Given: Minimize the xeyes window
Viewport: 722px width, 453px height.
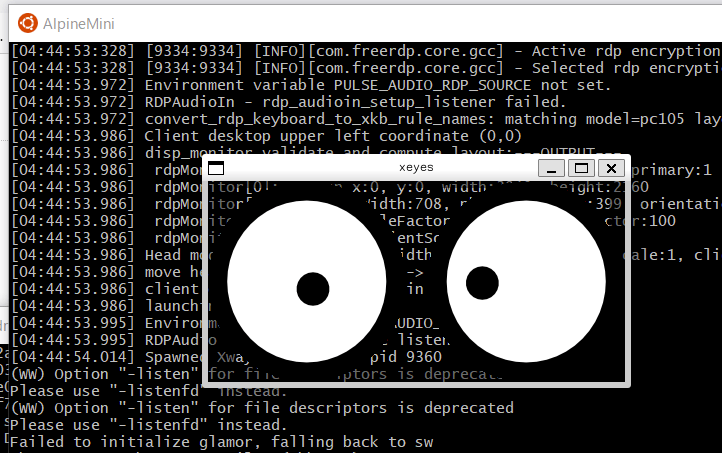Looking at the screenshot, I should (x=551, y=168).
